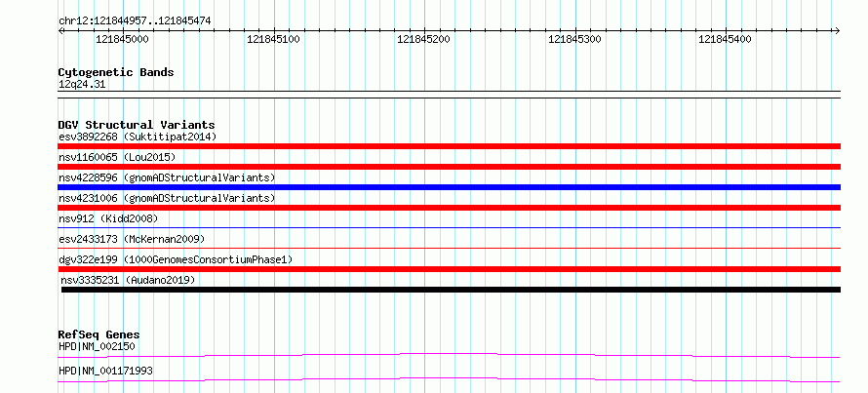Viewport: 868px width, 393px height.
Task: Click the chr12:121844957..121845474 coordinate label
Action: pos(135,21)
